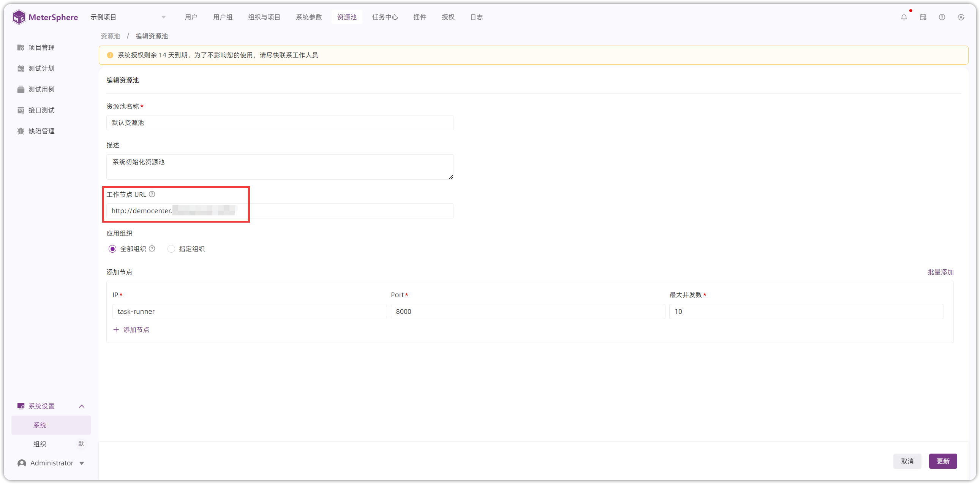
Task: Click the plus icon before 添加节点
Action: [116, 329]
